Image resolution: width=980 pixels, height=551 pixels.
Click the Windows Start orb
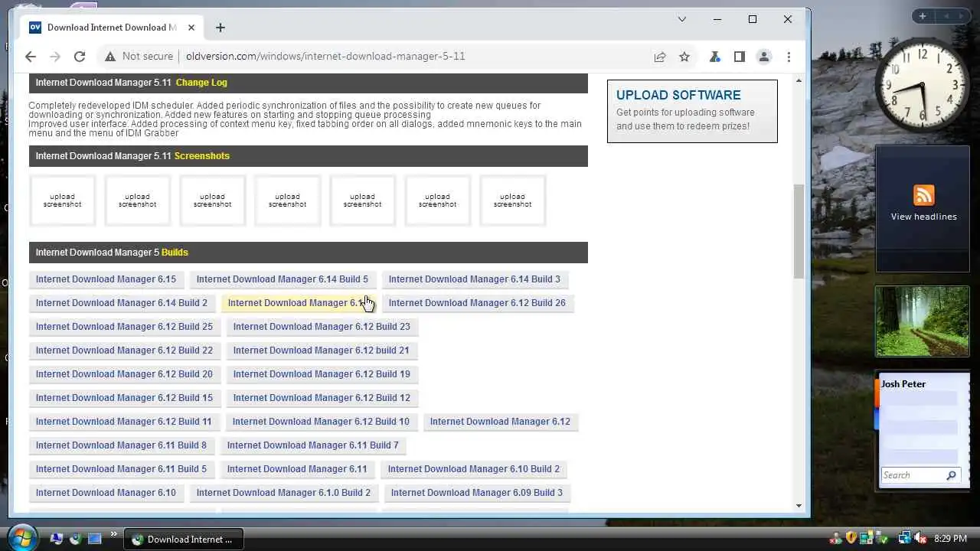(x=22, y=538)
